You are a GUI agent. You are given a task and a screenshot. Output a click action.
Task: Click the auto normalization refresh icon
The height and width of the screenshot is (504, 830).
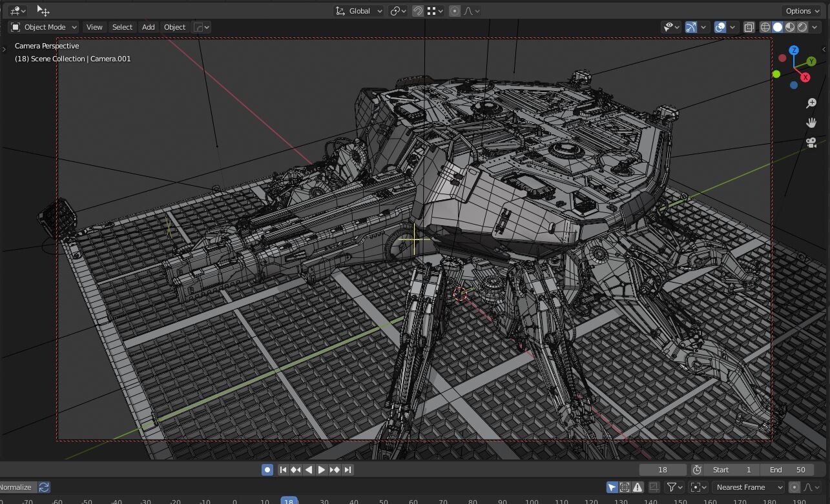point(44,487)
